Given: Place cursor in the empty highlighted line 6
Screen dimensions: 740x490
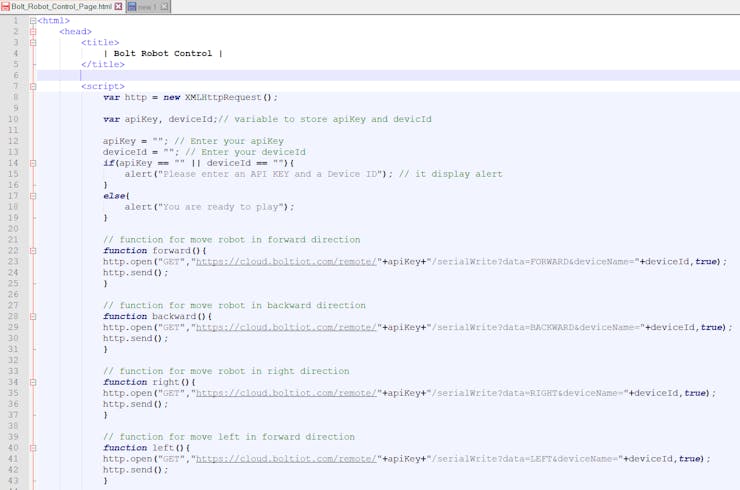Looking at the screenshot, I should click(x=388, y=76).
